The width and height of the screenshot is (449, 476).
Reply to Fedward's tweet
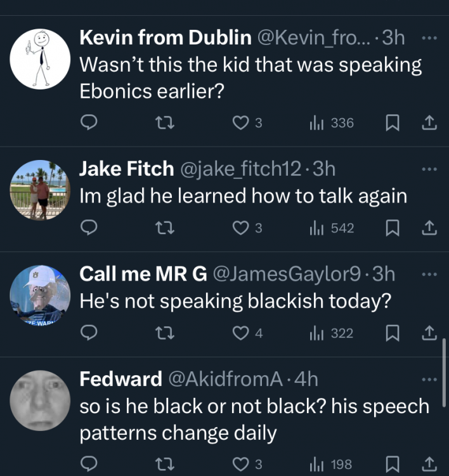(89, 465)
